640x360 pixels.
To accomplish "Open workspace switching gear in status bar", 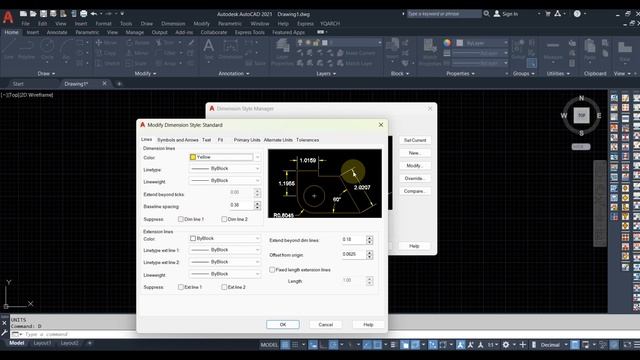I will pyautogui.click(x=506, y=345).
